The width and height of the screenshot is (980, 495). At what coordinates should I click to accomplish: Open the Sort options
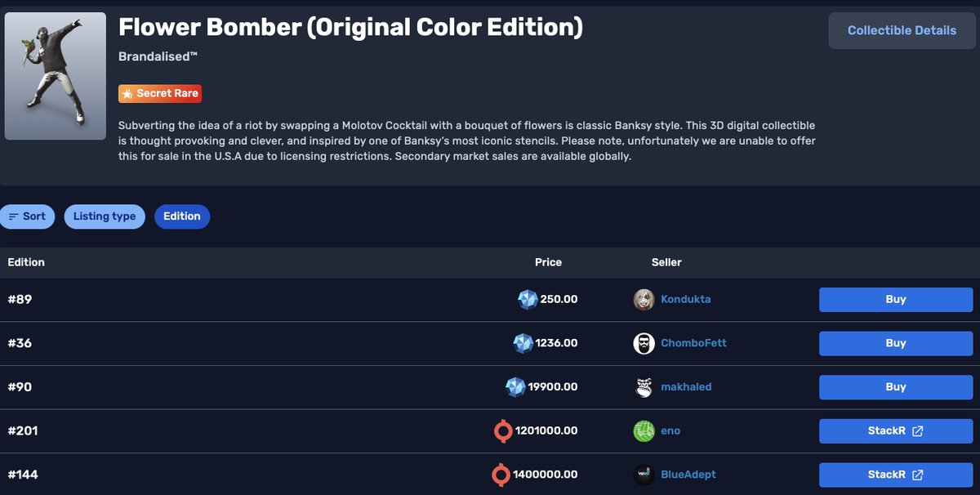pyautogui.click(x=28, y=216)
